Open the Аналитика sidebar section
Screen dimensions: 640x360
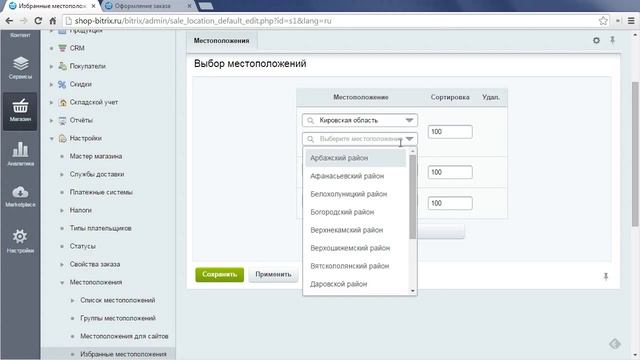pyautogui.click(x=20, y=153)
